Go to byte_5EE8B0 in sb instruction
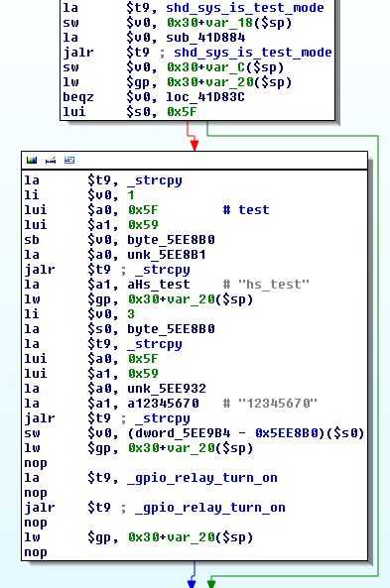Screen dimensions: 390x588 pyautogui.click(x=171, y=240)
